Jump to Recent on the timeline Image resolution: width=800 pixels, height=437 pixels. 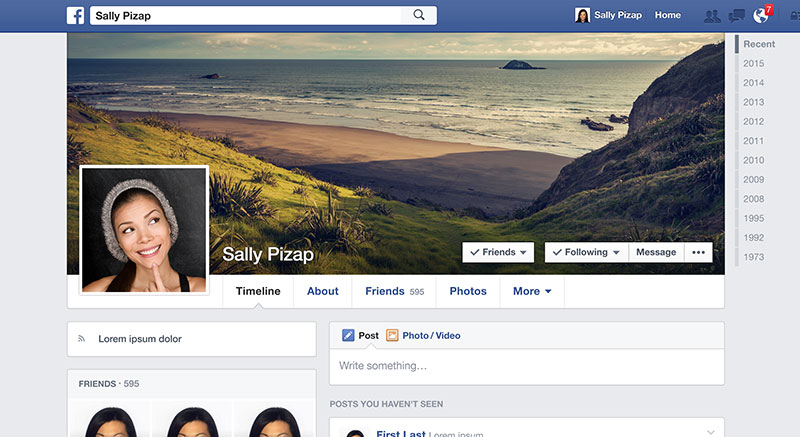coord(759,44)
